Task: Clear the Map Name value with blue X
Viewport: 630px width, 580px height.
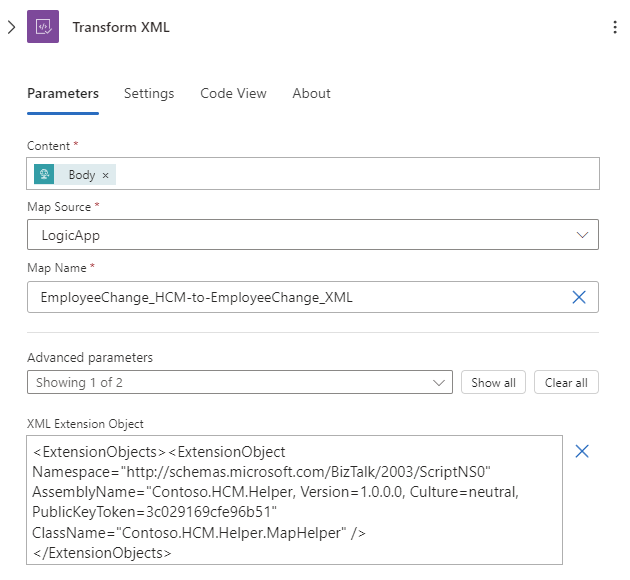Action: click(579, 297)
